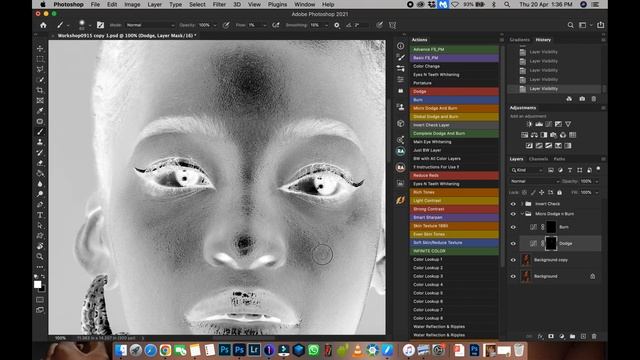Image resolution: width=640 pixels, height=360 pixels.
Task: Expand the Invert Check group
Action: pyautogui.click(x=522, y=204)
